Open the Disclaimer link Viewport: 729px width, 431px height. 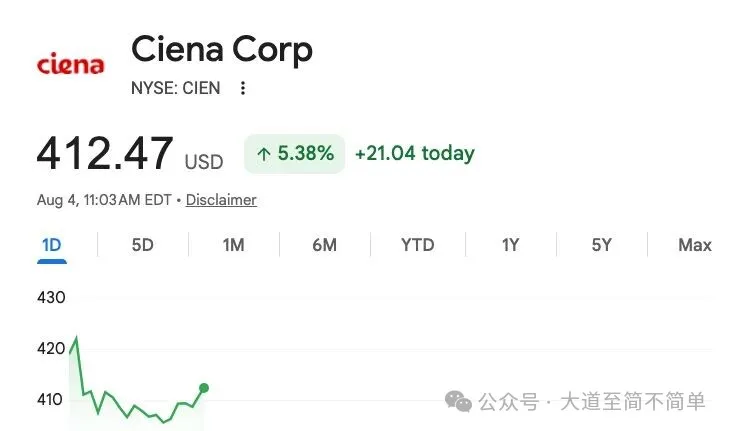click(221, 200)
